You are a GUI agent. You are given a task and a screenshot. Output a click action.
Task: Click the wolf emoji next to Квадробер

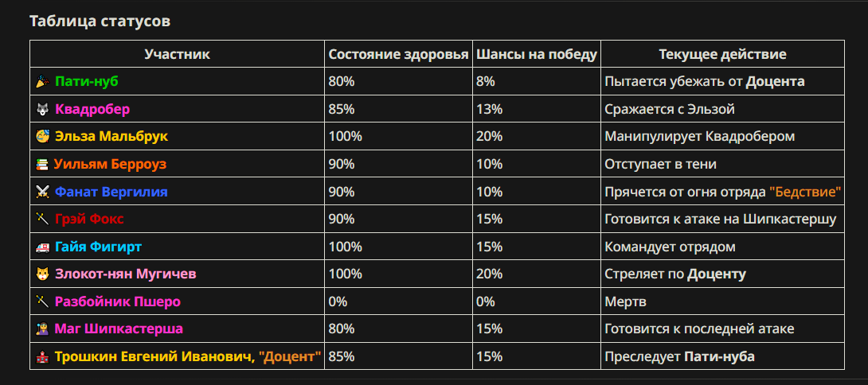[x=41, y=110]
